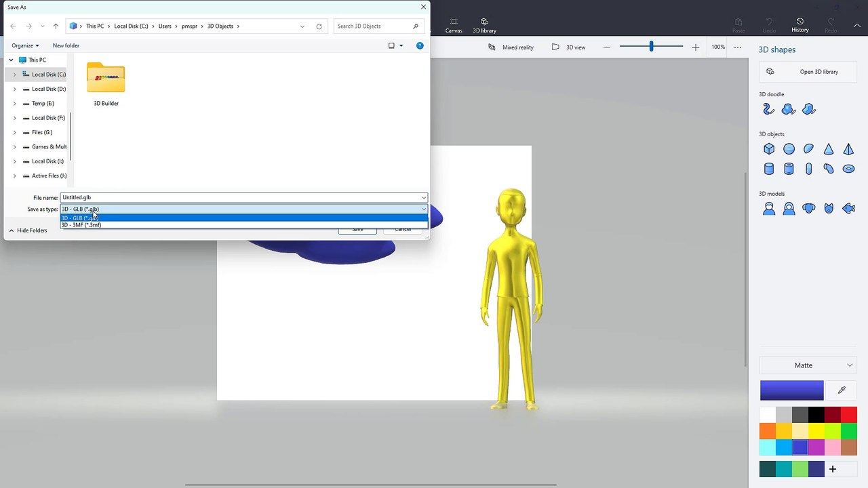Click the Open 3D library button
Screen dimensions: 868x488
point(808,72)
